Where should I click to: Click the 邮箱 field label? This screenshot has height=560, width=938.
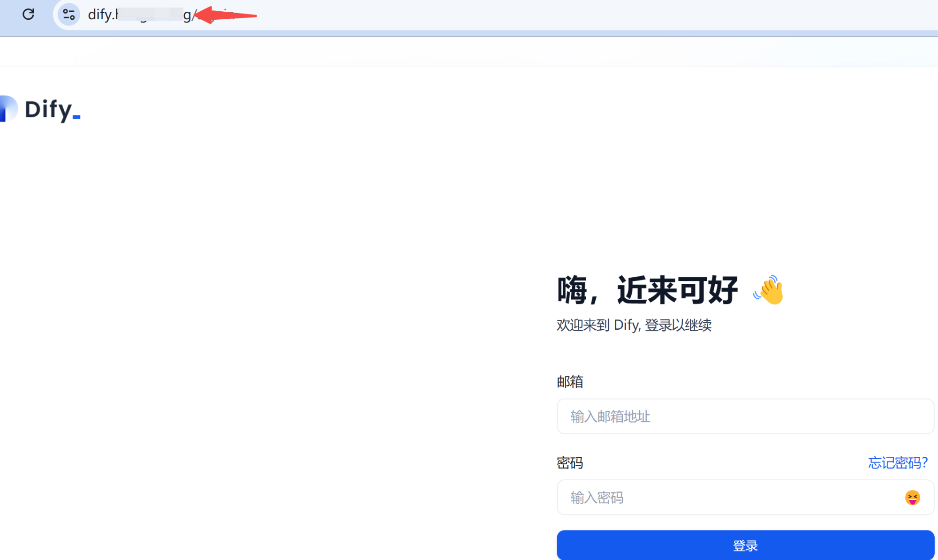click(570, 382)
